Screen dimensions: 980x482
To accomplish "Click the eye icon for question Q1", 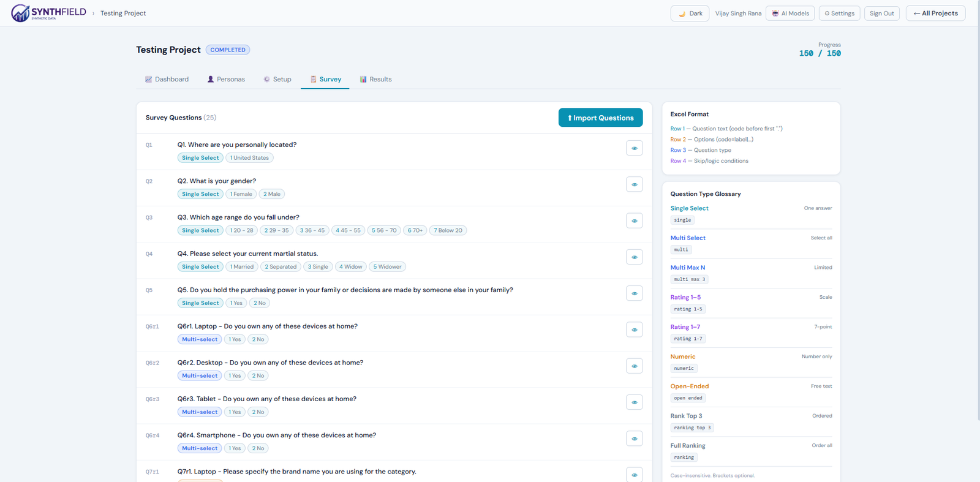I will point(635,148).
